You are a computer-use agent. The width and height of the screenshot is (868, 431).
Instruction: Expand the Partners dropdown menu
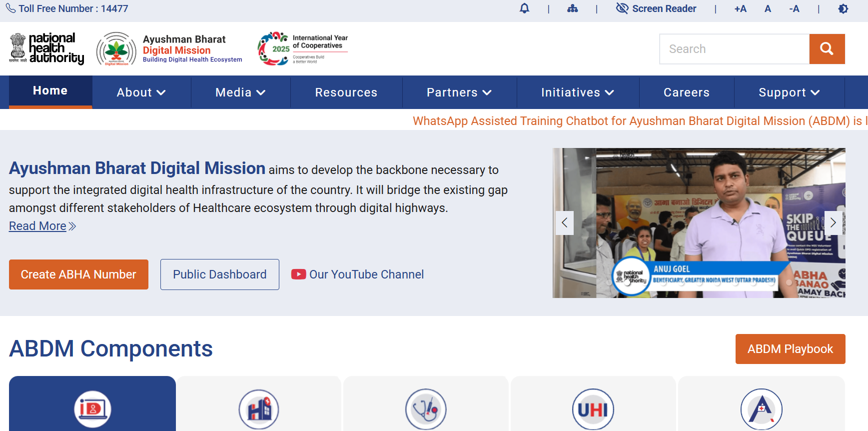[x=459, y=92]
